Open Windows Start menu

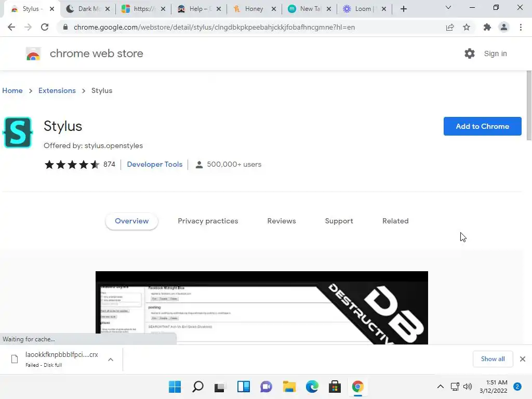pyautogui.click(x=175, y=387)
